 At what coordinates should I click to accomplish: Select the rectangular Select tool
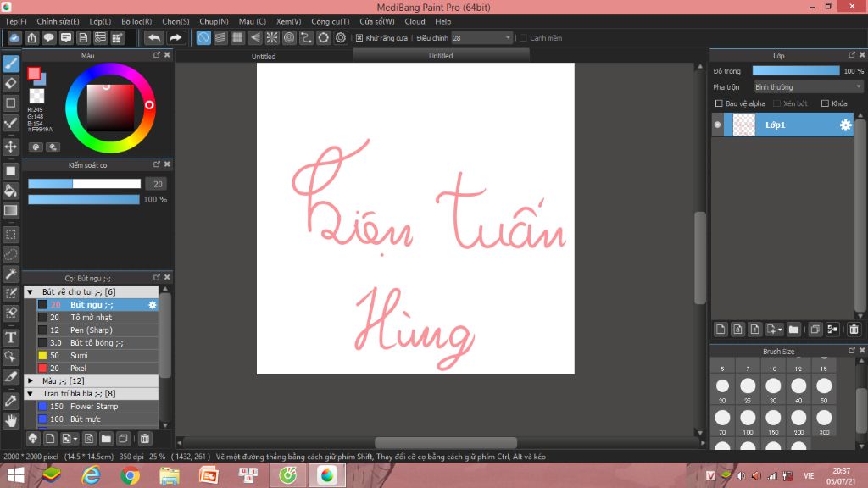(10, 235)
